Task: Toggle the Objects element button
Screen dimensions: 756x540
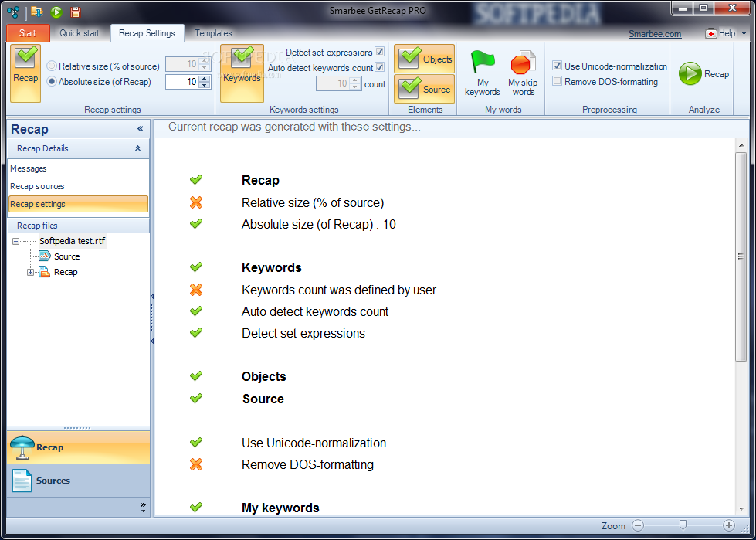Action: 424,59
